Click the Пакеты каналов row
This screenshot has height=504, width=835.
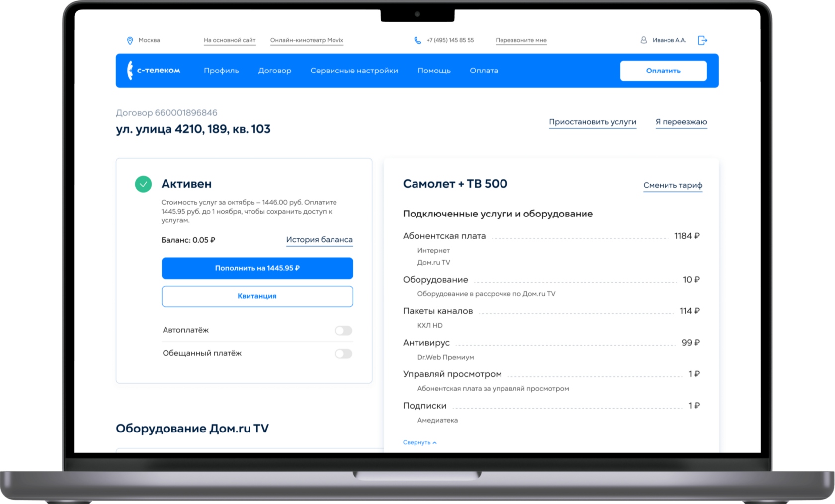(551, 311)
